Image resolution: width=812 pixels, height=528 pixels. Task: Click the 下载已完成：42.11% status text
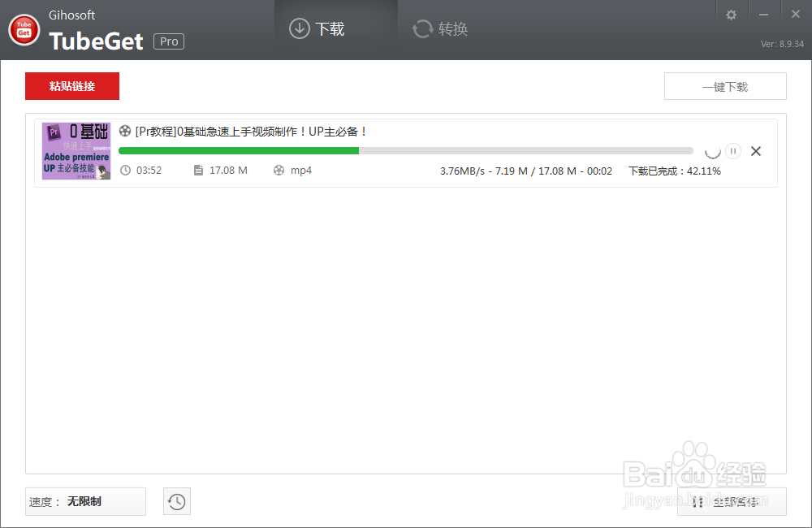675,171
